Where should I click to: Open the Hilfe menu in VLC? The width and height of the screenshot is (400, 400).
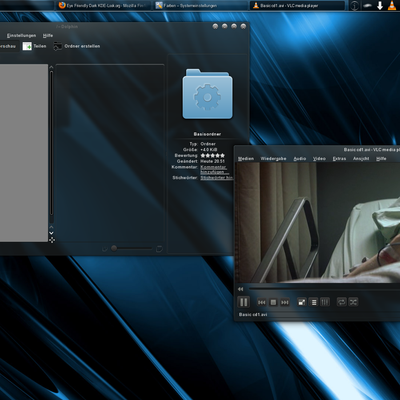(381, 159)
